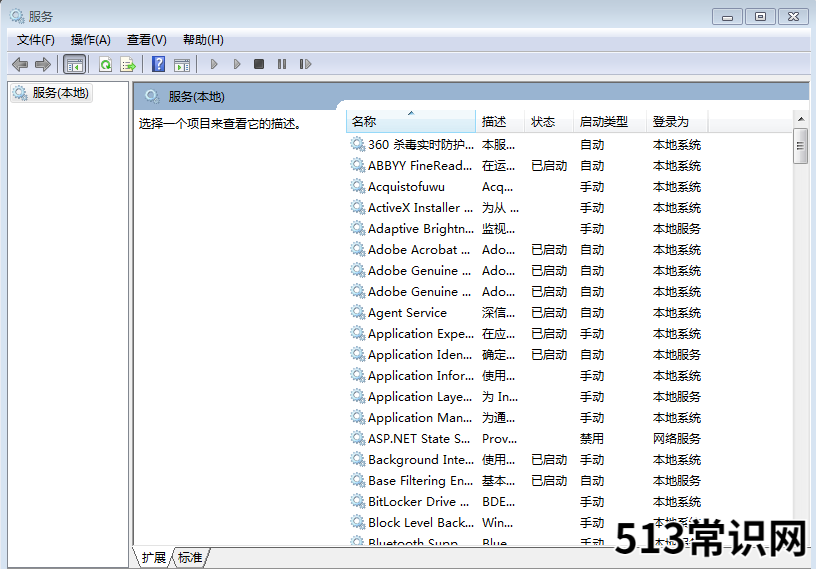
Task: Open the 文件(F) menu
Action: click(35, 40)
